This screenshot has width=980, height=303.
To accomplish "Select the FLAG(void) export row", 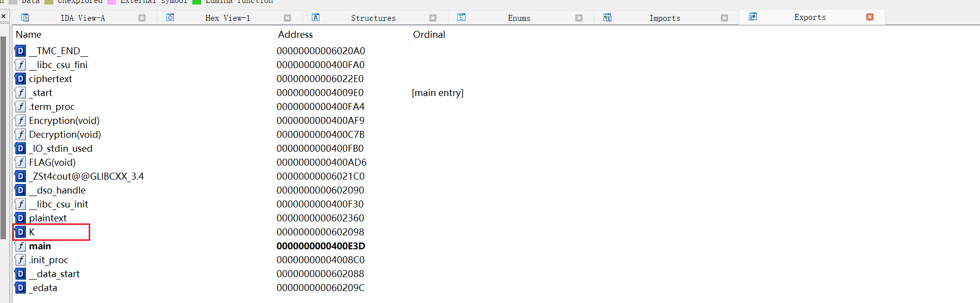I will 52,162.
